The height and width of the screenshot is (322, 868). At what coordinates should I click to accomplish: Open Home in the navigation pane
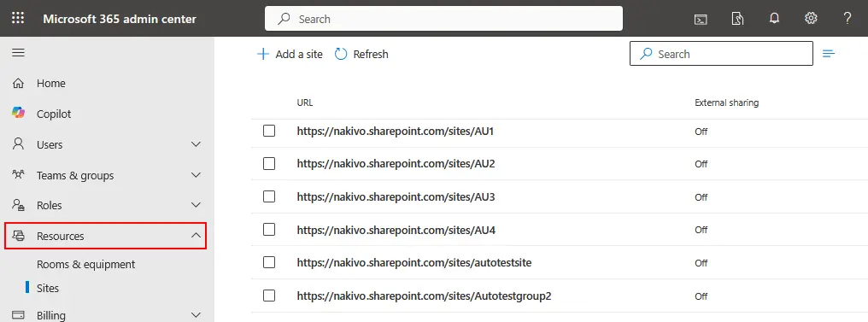pyautogui.click(x=51, y=83)
